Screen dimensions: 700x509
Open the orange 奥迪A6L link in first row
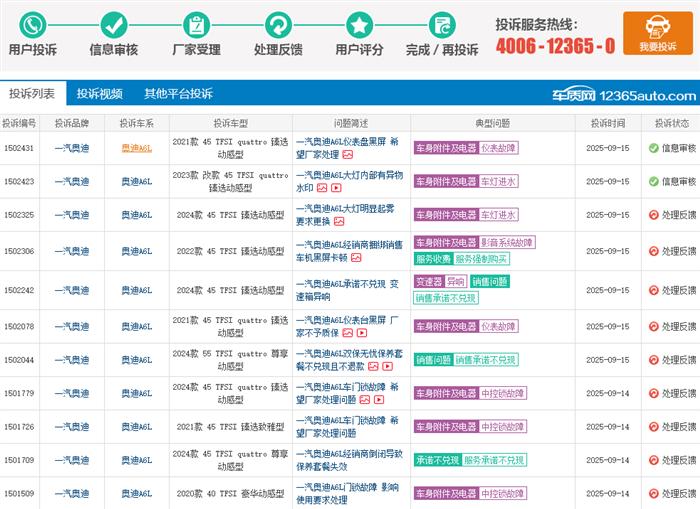coord(136,148)
